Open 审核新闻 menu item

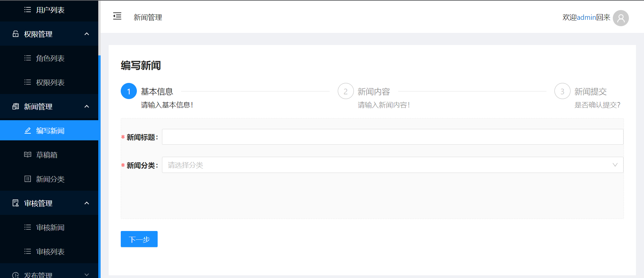pyautogui.click(x=49, y=227)
